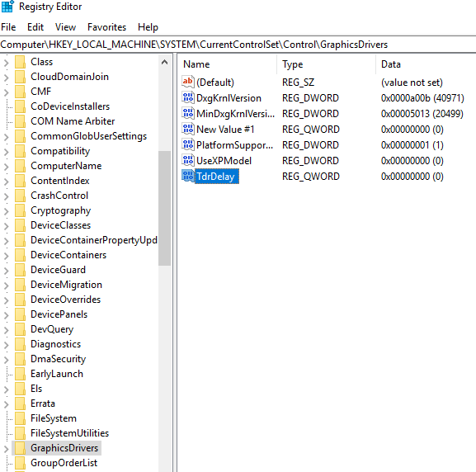The image size is (476, 472).
Task: Click REG_SZ type of (Default)
Action: pos(298,83)
